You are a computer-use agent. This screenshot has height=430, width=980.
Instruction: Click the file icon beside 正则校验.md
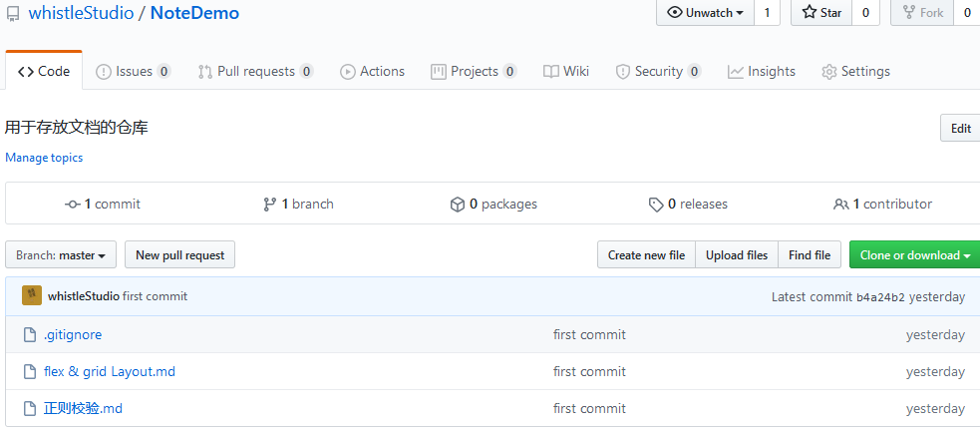pos(29,409)
